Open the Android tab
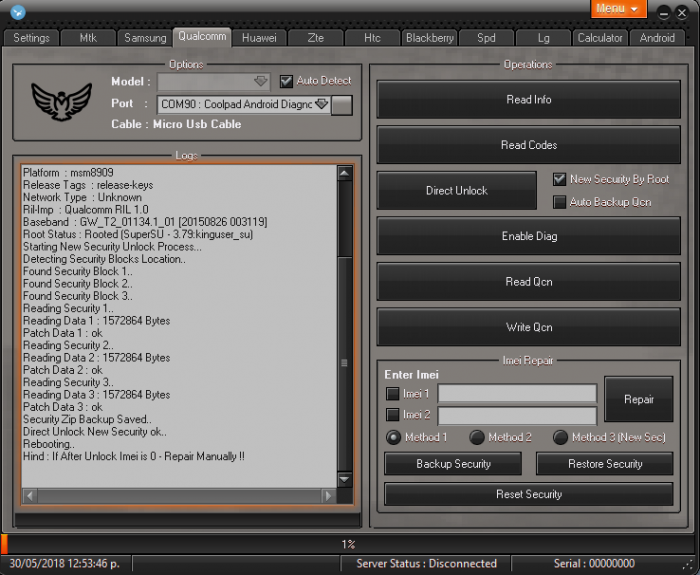700x575 pixels. (657, 38)
